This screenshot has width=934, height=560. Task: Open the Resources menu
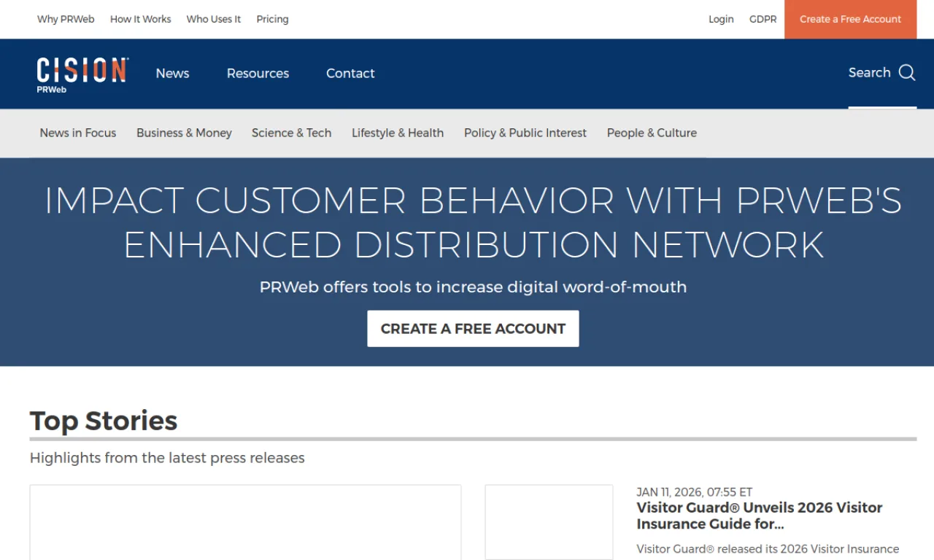tap(258, 73)
